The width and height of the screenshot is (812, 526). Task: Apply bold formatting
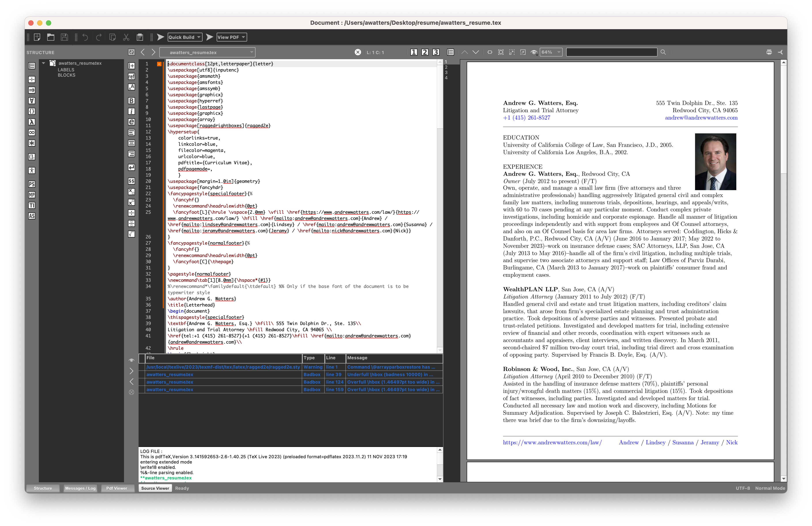click(131, 101)
